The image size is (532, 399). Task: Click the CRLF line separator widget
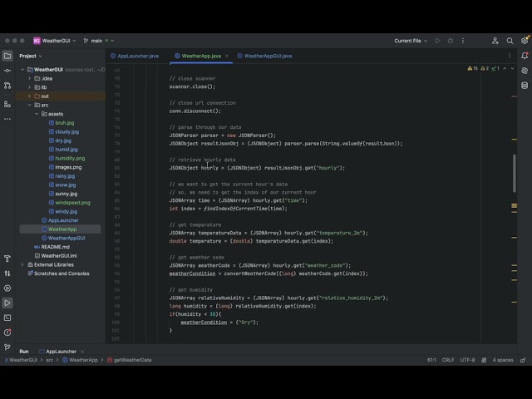tap(448, 360)
